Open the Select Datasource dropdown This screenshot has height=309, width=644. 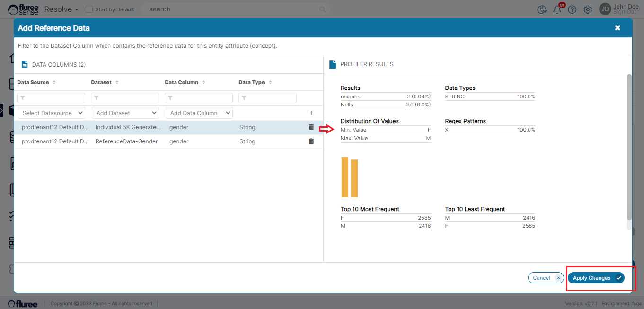tap(51, 113)
